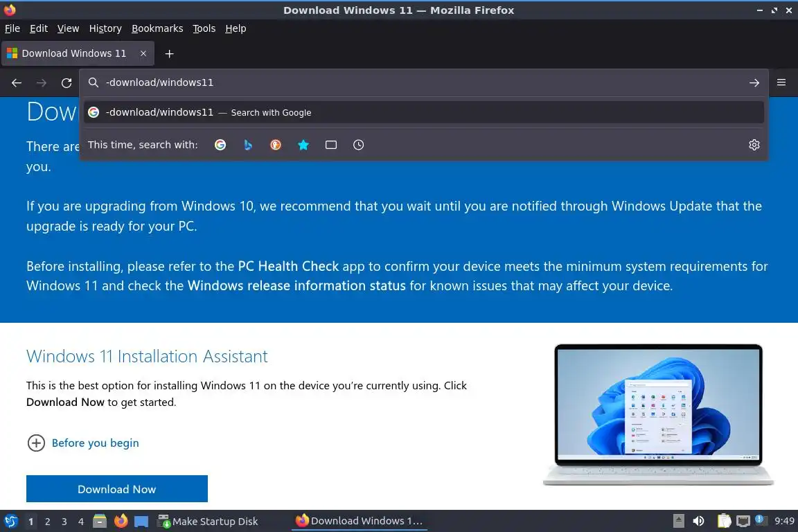Viewport: 798px width, 532px height.
Task: Search open tabs using the tab icon
Action: pyautogui.click(x=331, y=145)
